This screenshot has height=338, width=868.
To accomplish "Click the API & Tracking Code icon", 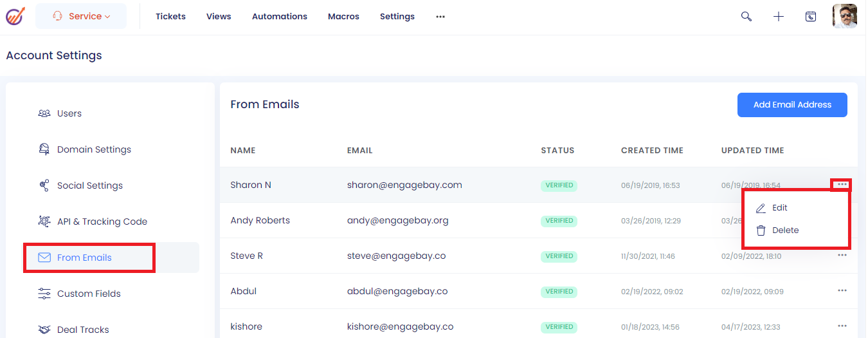I will pyautogui.click(x=44, y=221).
